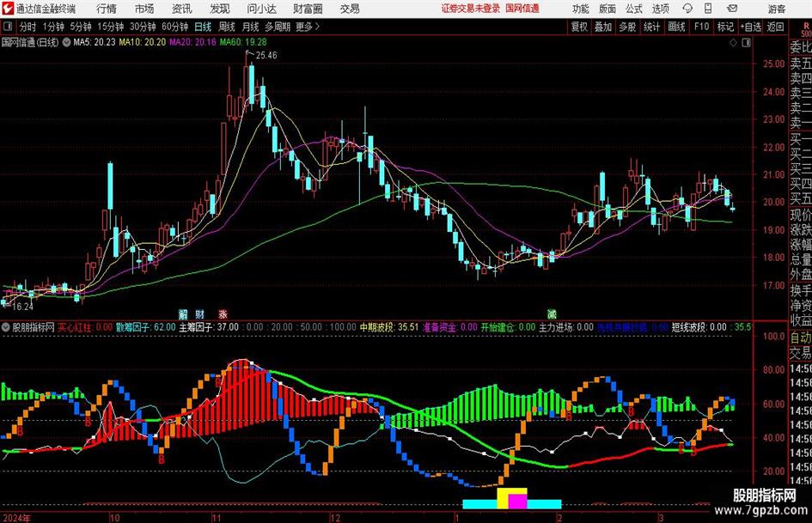Click the 多股 multi-stock button
The image size is (812, 523).
point(627,27)
